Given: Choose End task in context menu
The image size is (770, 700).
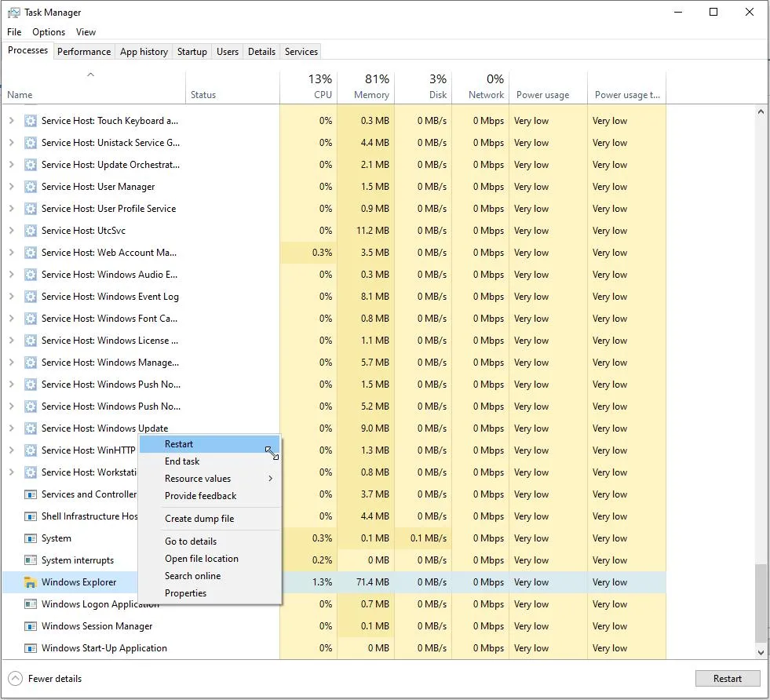Looking at the screenshot, I should tap(210, 461).
